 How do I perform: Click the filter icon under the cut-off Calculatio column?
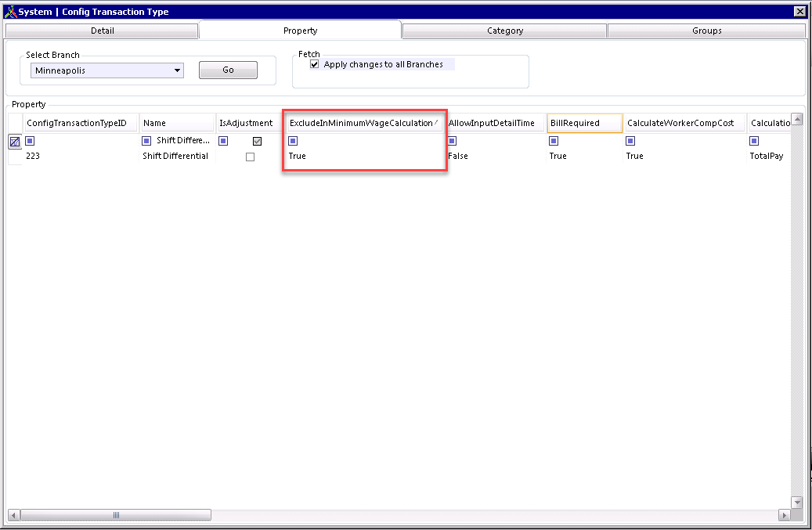click(754, 141)
